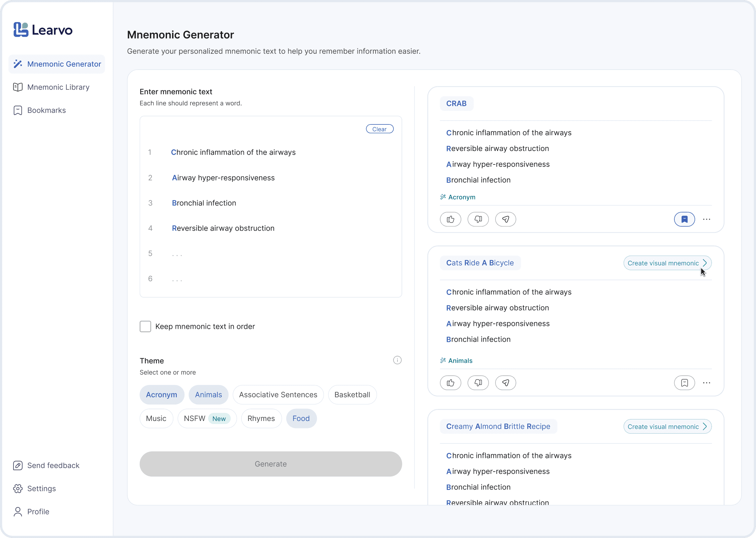Open the Mnemonic Library

click(58, 87)
